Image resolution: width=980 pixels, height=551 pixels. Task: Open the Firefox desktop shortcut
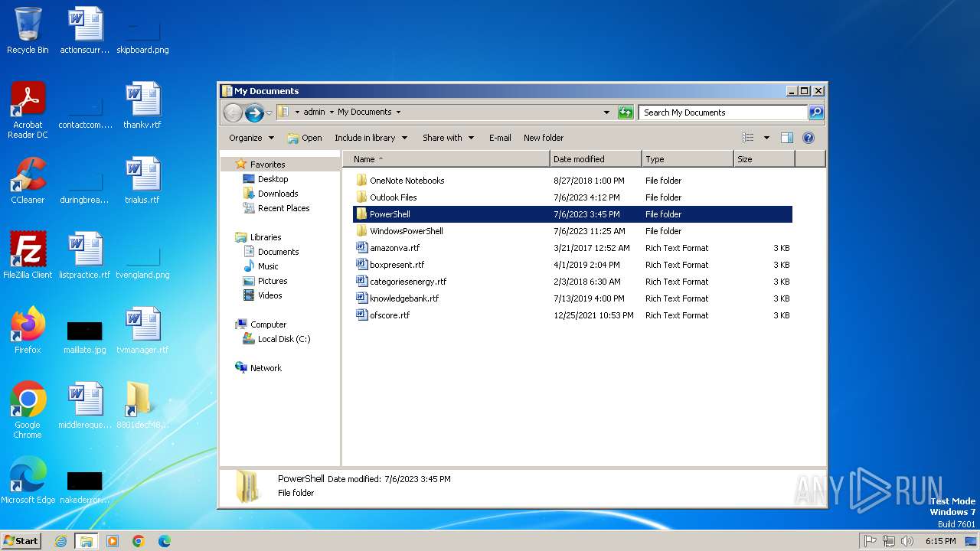[28, 331]
